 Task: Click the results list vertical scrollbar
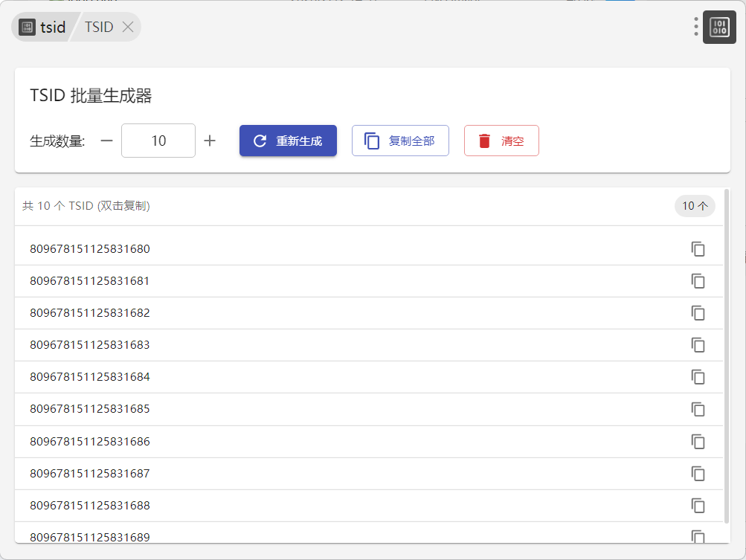pos(726,357)
